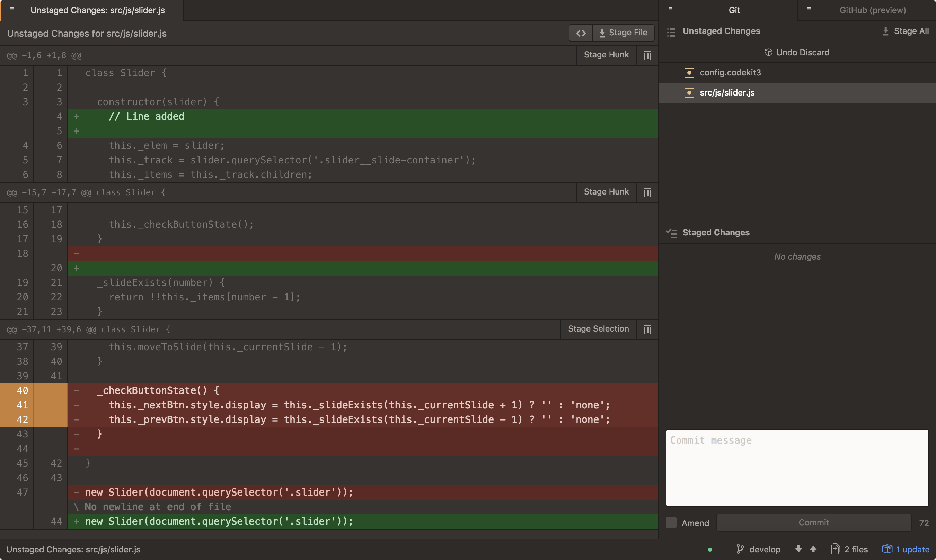The image size is (936, 560).
Task: Open the Git panel menu icon
Action: pyautogui.click(x=671, y=9)
